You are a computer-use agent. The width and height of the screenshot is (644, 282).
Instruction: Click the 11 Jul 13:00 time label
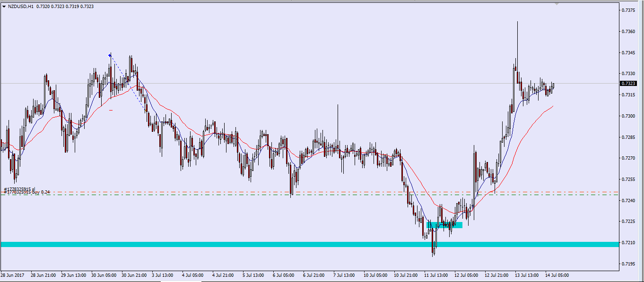(436, 274)
